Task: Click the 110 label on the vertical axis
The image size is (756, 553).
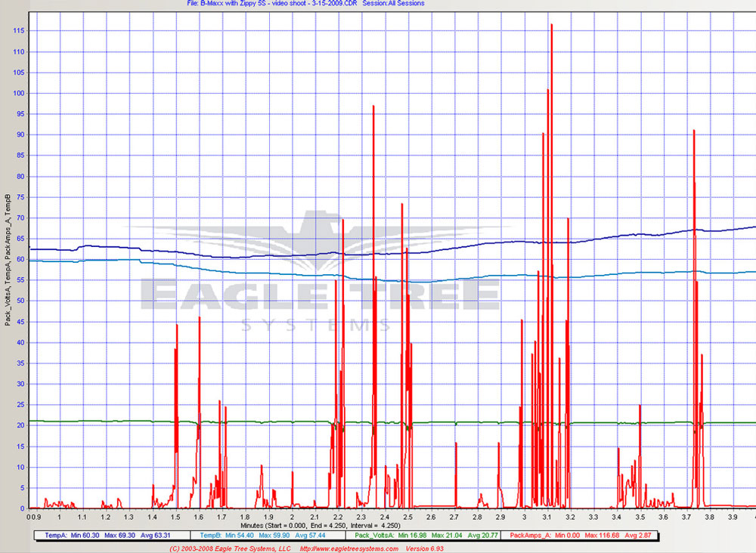Action: tap(20, 52)
